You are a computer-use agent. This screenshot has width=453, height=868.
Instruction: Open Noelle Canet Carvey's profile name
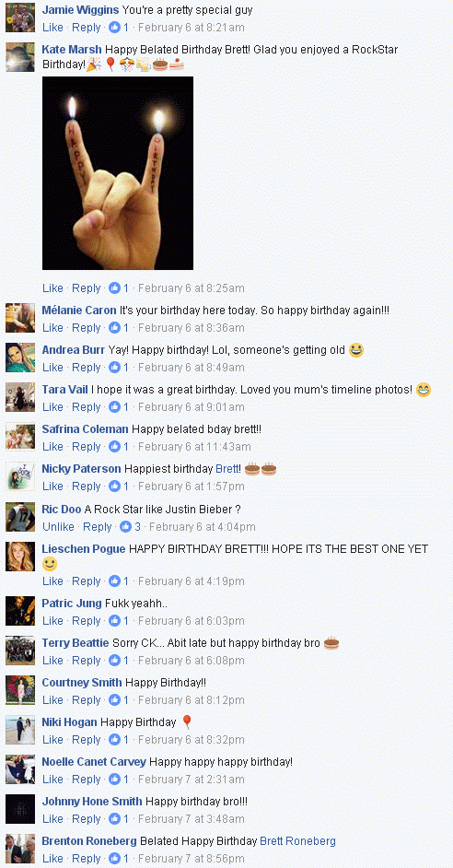pyautogui.click(x=94, y=762)
